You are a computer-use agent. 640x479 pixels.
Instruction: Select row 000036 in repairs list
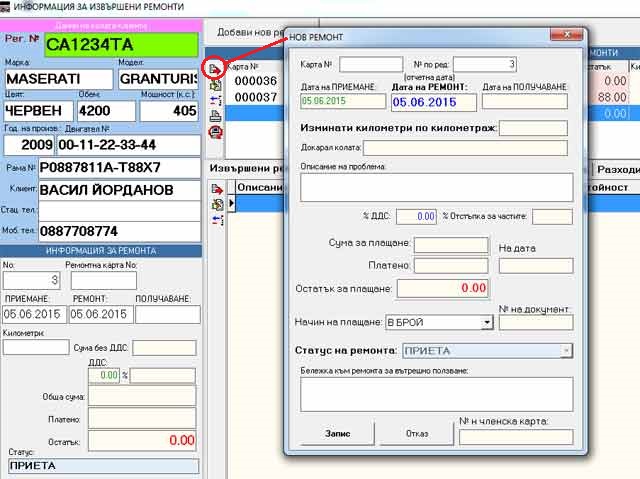tap(256, 81)
